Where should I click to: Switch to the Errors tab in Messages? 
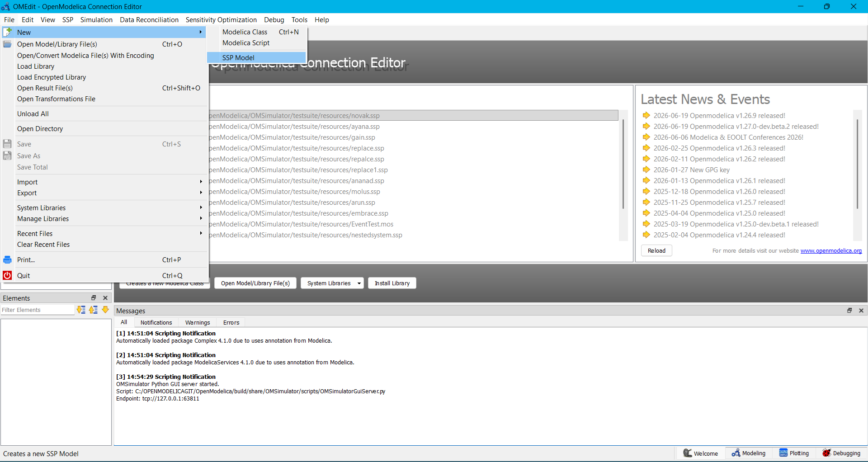[231, 322]
